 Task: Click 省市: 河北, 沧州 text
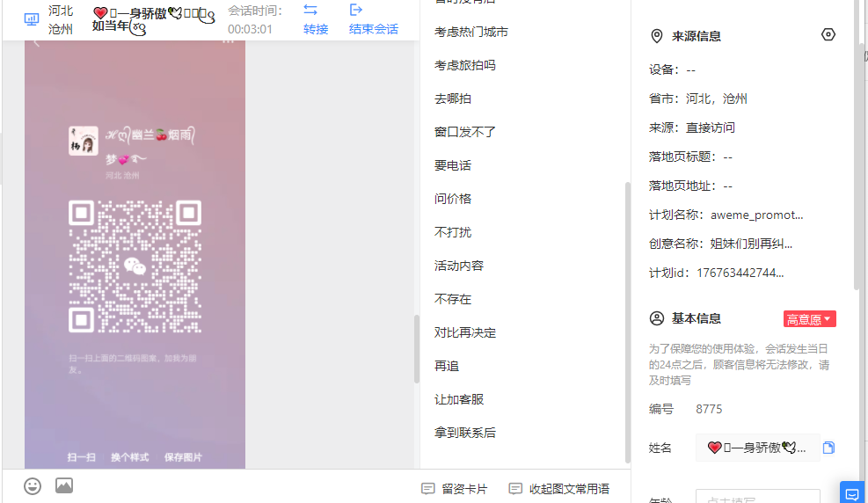pyautogui.click(x=698, y=99)
